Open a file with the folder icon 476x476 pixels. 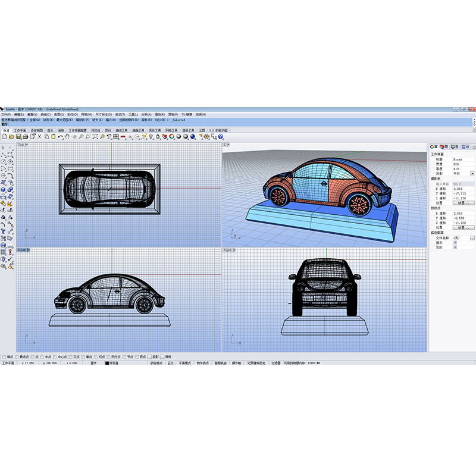(11, 137)
